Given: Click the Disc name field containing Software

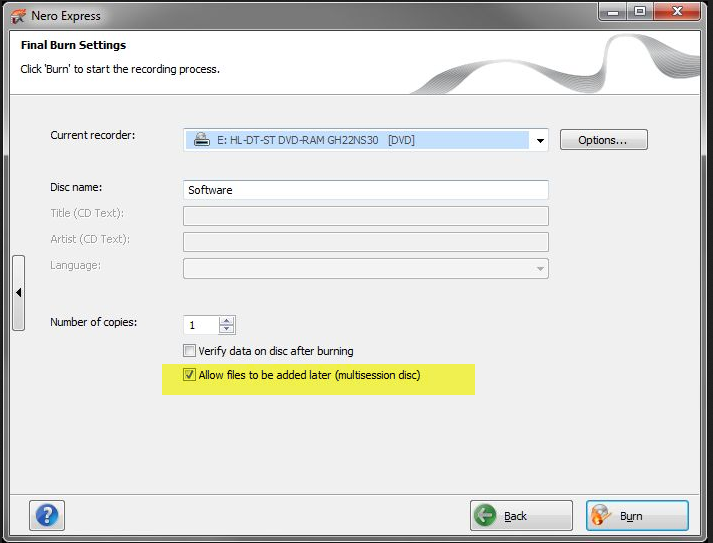Looking at the screenshot, I should (x=366, y=190).
